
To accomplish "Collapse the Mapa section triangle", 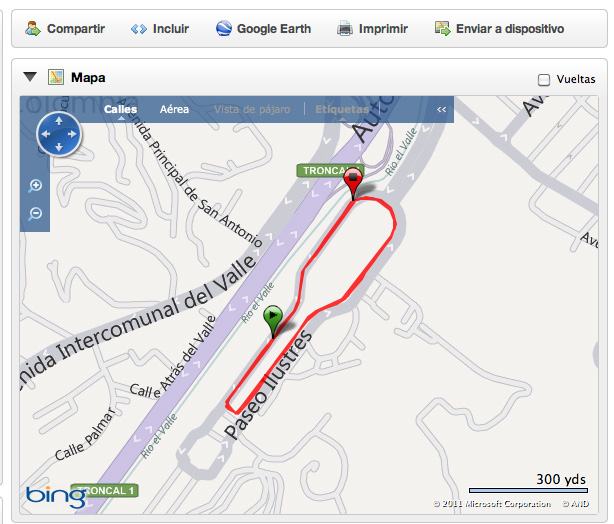I will click(30, 77).
